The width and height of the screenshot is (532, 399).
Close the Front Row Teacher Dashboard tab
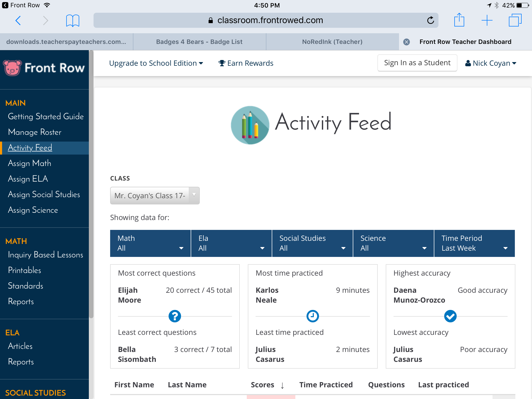pyautogui.click(x=407, y=42)
